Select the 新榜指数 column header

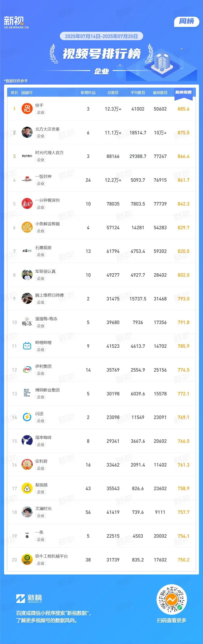[x=184, y=92]
